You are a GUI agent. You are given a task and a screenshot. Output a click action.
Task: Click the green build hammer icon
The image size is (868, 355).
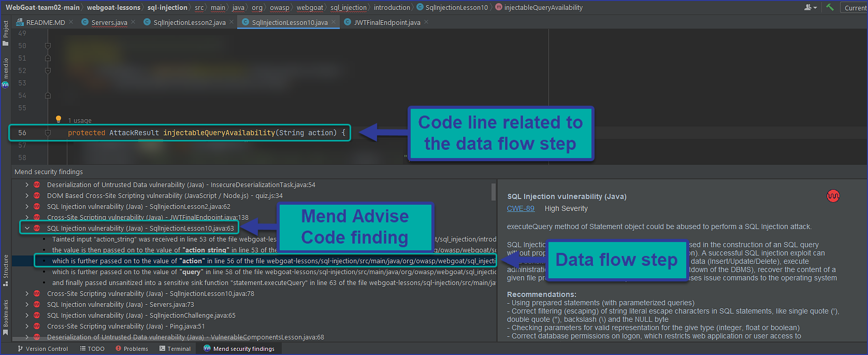coord(830,7)
